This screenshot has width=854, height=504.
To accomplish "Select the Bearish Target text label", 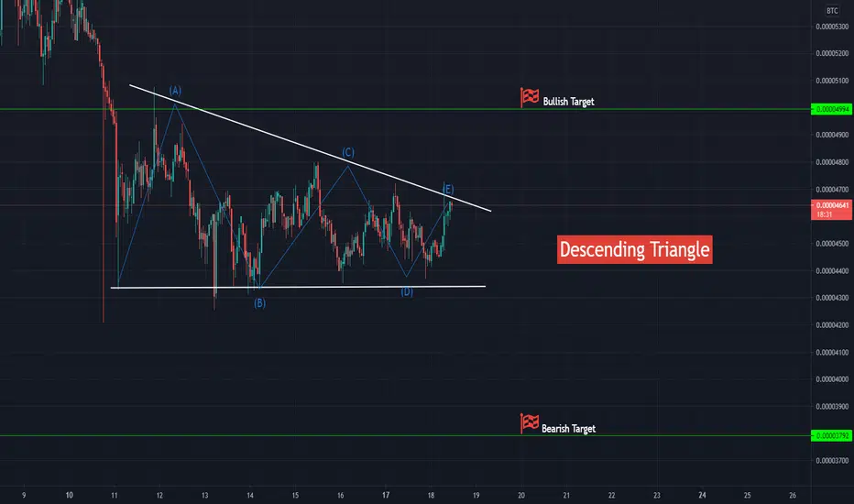I will pyautogui.click(x=568, y=428).
